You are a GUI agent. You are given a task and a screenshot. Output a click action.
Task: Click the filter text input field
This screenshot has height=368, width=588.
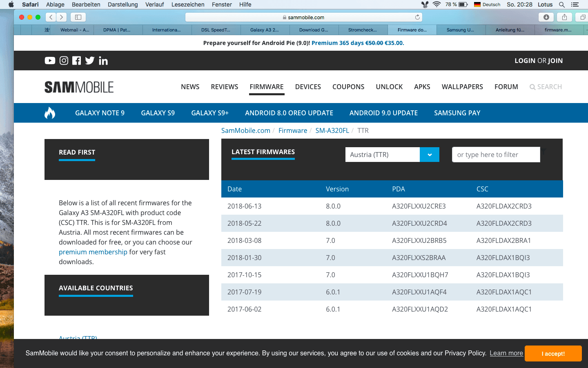(496, 155)
